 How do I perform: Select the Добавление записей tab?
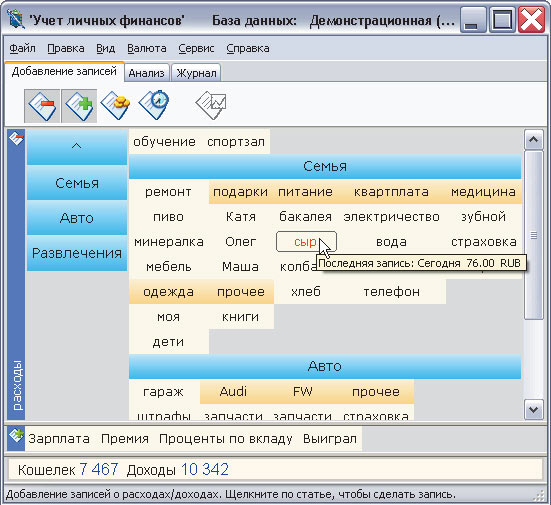coord(64,72)
